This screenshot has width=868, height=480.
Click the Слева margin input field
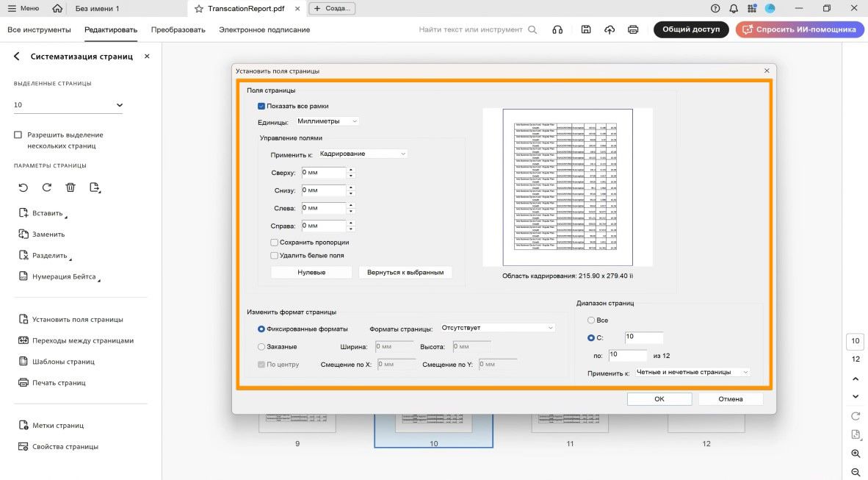point(324,209)
